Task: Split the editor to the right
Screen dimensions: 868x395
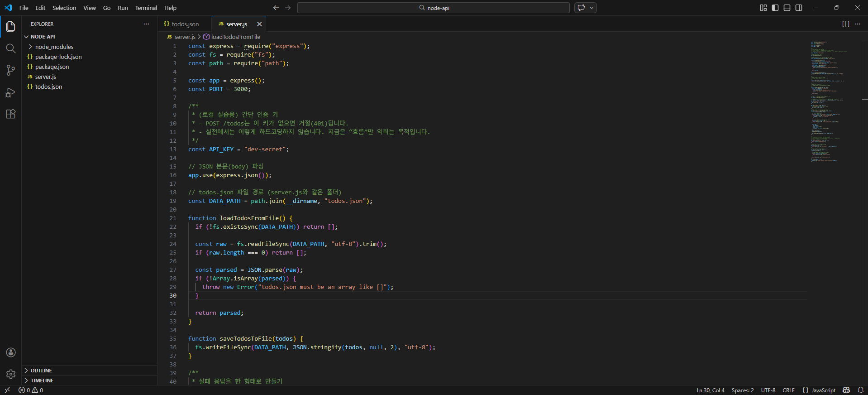Action: point(846,24)
